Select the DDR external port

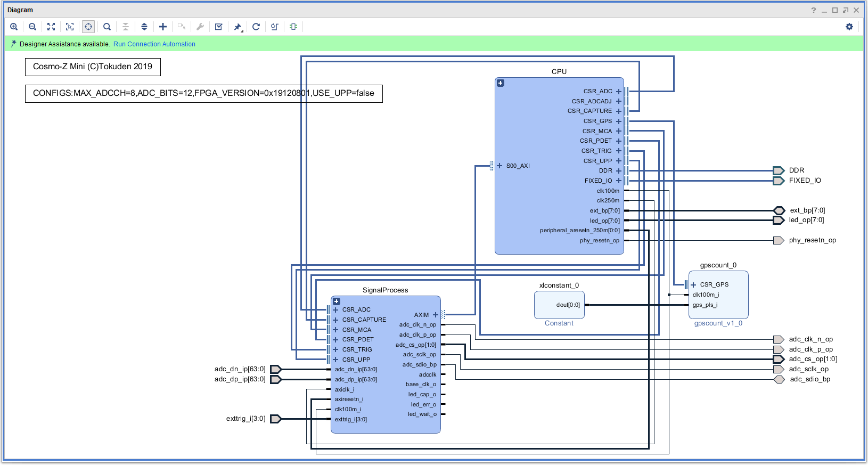(x=779, y=170)
